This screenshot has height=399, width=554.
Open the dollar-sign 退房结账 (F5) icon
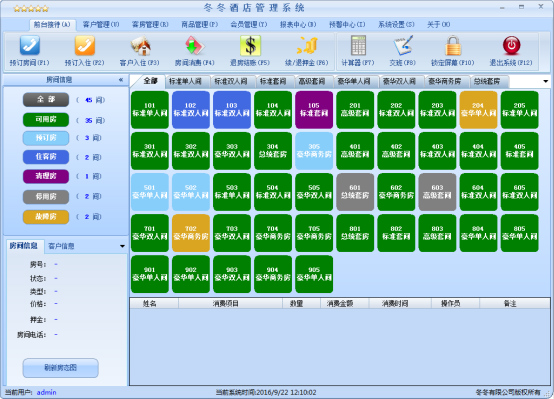[x=250, y=46]
